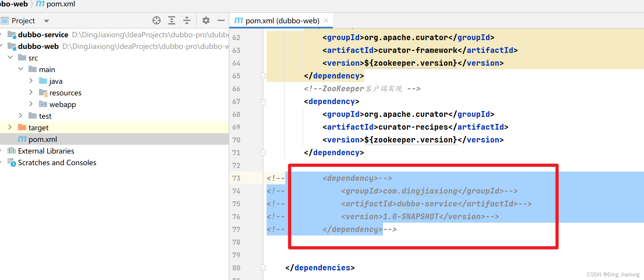Image resolution: width=644 pixels, height=280 pixels.
Task: Click the test folder icon
Action: point(33,115)
